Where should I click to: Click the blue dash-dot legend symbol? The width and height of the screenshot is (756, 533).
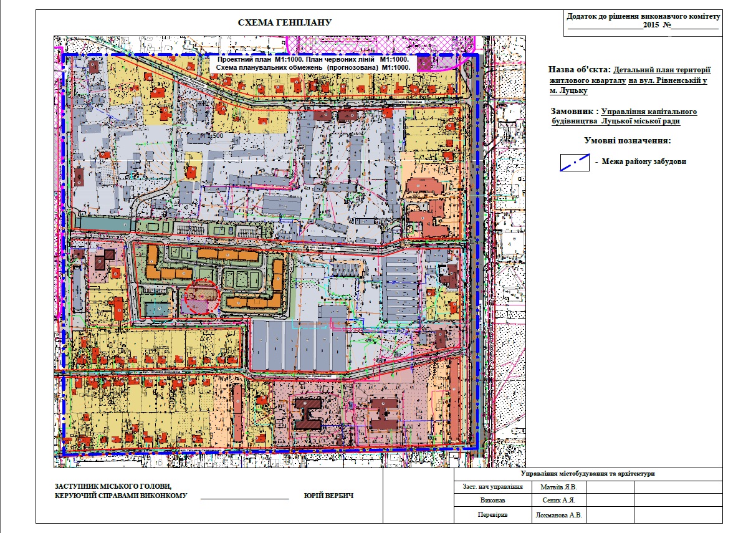574,162
